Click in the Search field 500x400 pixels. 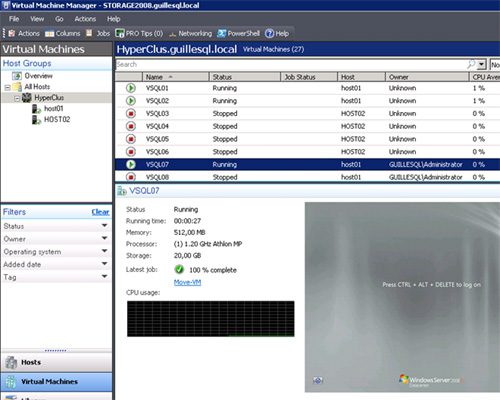(290, 64)
